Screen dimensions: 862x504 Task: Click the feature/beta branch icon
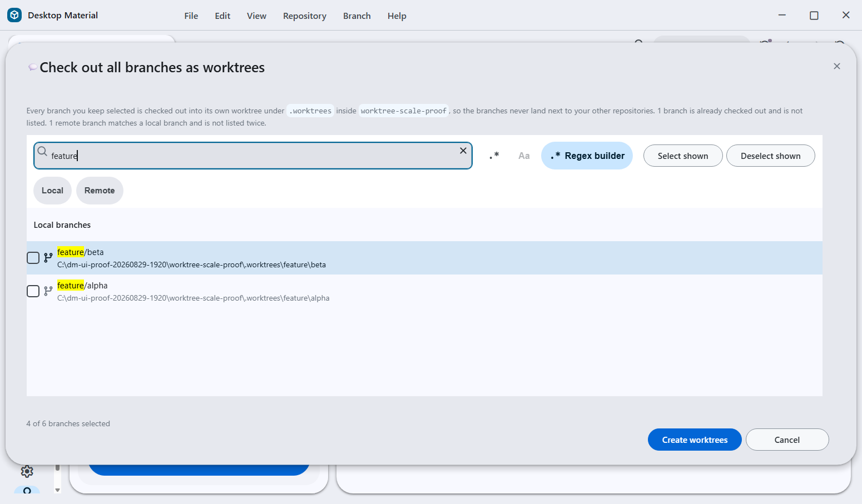point(48,257)
